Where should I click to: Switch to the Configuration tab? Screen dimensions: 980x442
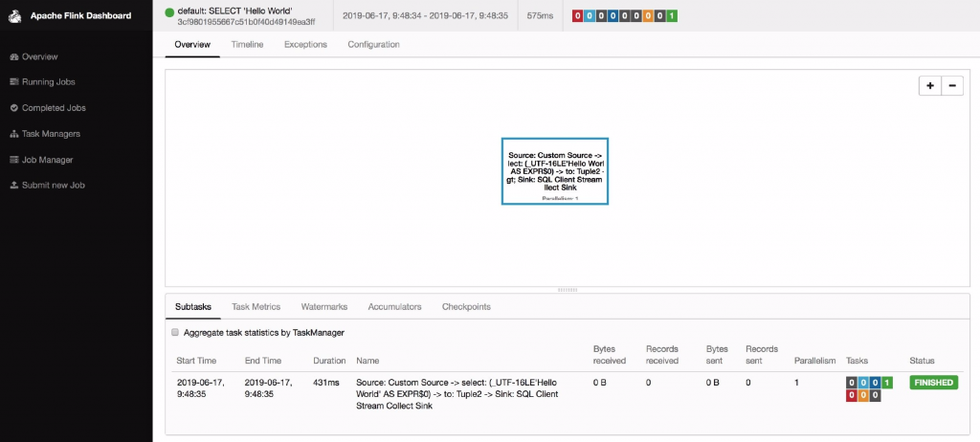[374, 44]
